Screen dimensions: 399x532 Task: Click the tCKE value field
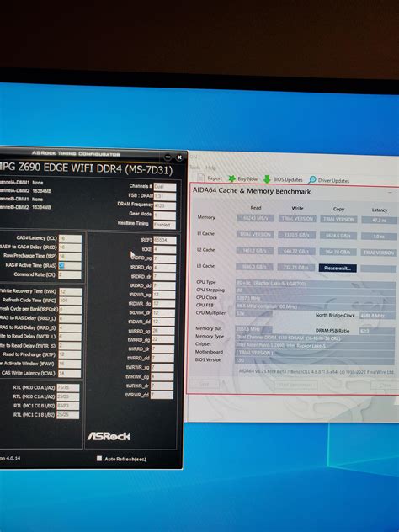[x=164, y=249]
